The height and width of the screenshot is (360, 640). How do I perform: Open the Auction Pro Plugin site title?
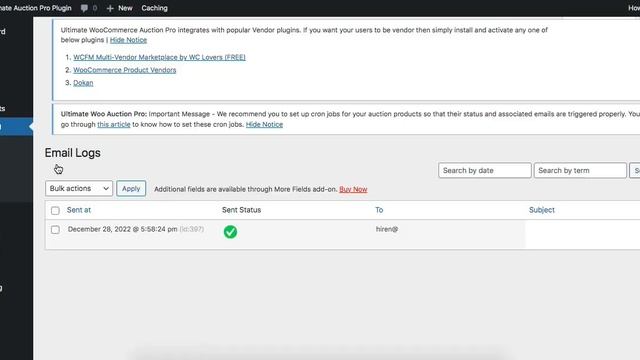click(x=36, y=8)
